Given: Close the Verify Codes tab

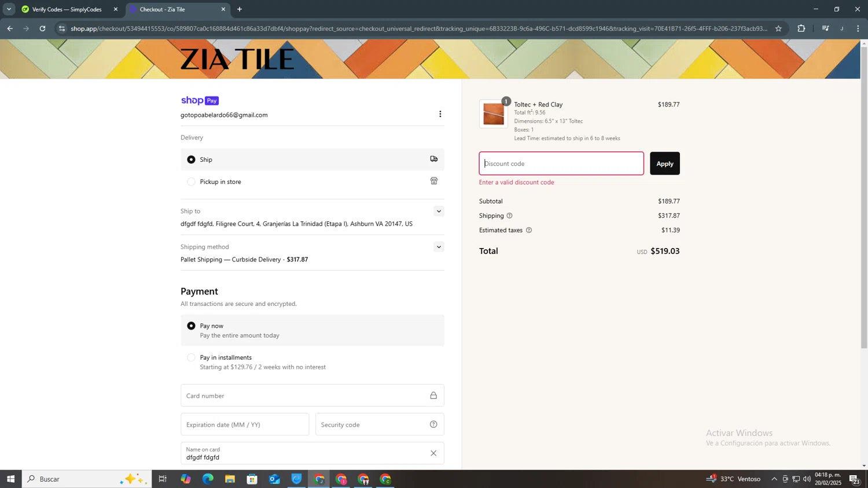Looking at the screenshot, I should pyautogui.click(x=115, y=9).
